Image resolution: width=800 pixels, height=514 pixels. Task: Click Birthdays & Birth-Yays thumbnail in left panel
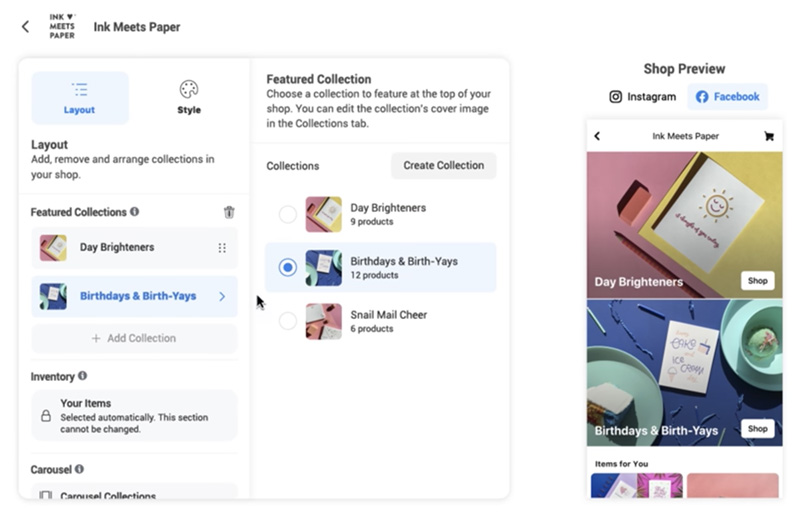coord(53,297)
